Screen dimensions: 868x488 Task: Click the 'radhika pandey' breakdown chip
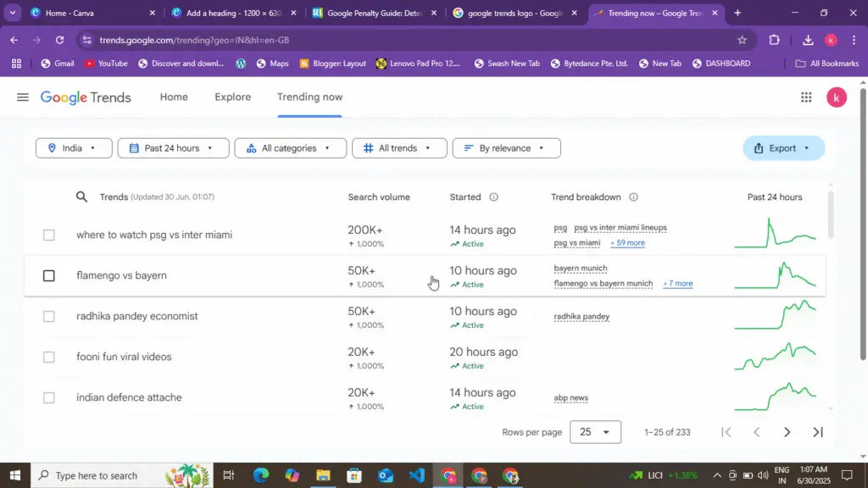[581, 317]
